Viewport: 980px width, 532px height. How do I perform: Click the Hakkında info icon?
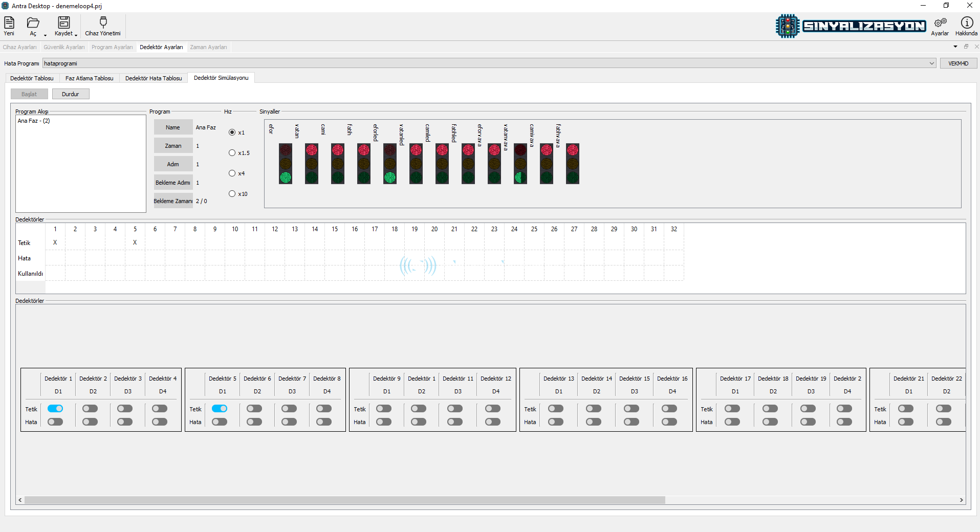[966, 23]
